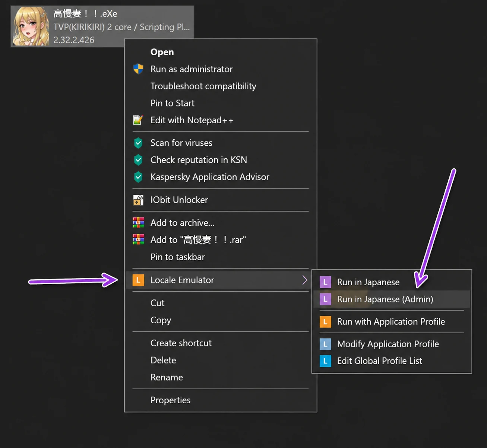This screenshot has width=487, height=448.
Task: Click the purple L icon beside Run in Japanese
Action: [x=325, y=282]
